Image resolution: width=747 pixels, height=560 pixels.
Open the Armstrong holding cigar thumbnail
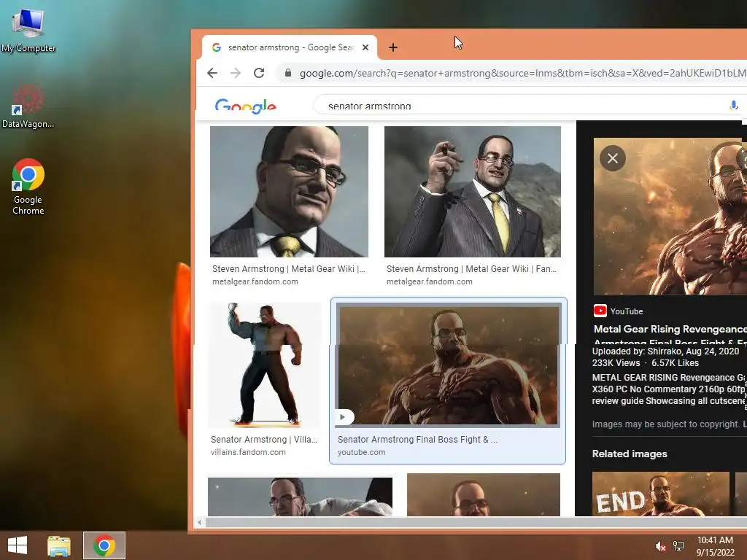(473, 192)
